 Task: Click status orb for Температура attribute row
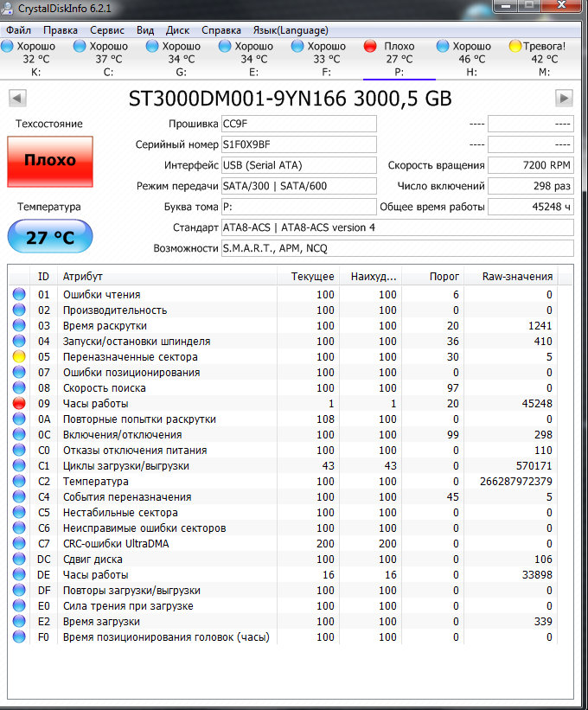[x=19, y=481]
